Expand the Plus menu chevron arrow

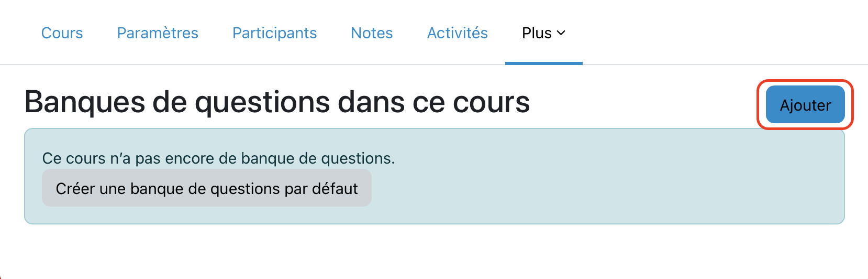click(561, 33)
